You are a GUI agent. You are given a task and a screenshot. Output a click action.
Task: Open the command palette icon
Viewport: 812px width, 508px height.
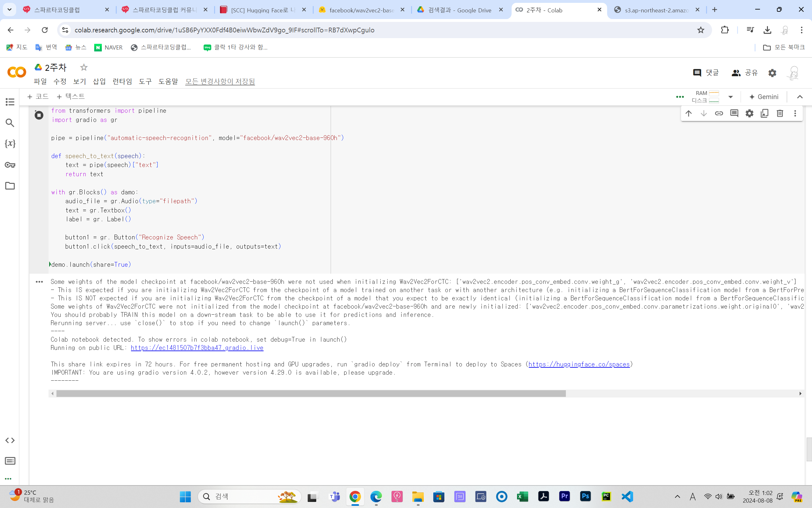pyautogui.click(x=10, y=461)
